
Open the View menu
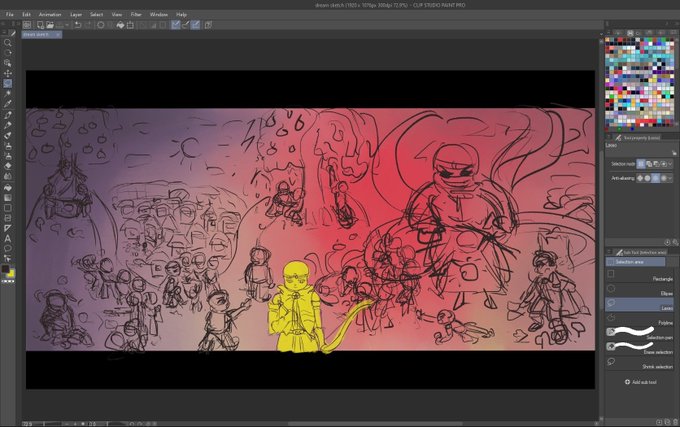[117, 14]
